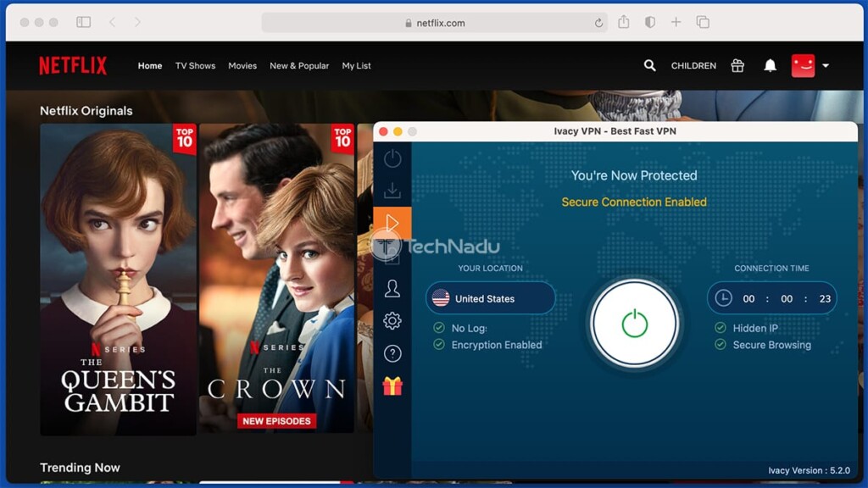The image size is (868, 488).
Task: Show Netflix notifications bell
Action: pos(770,66)
